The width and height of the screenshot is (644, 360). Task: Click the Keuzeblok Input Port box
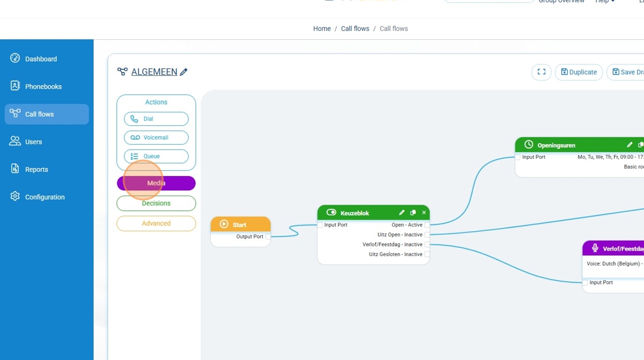tap(320, 225)
